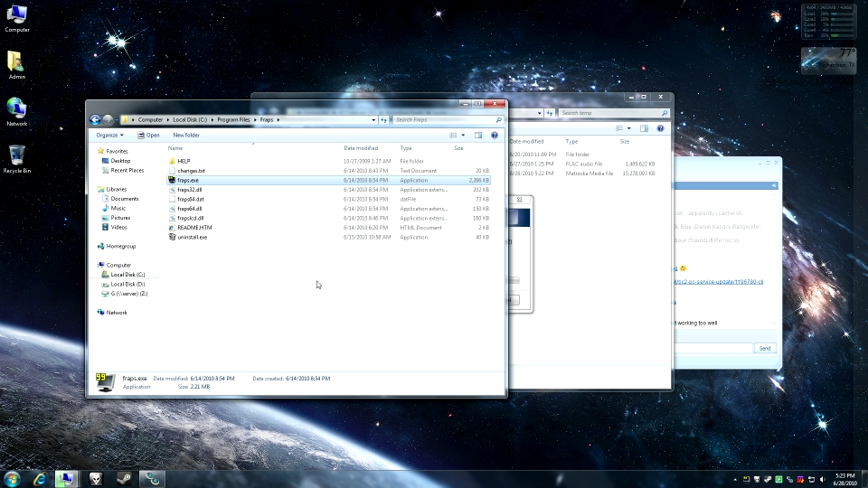Expand the change view options arrow
This screenshot has height=488, width=868.
(464, 136)
